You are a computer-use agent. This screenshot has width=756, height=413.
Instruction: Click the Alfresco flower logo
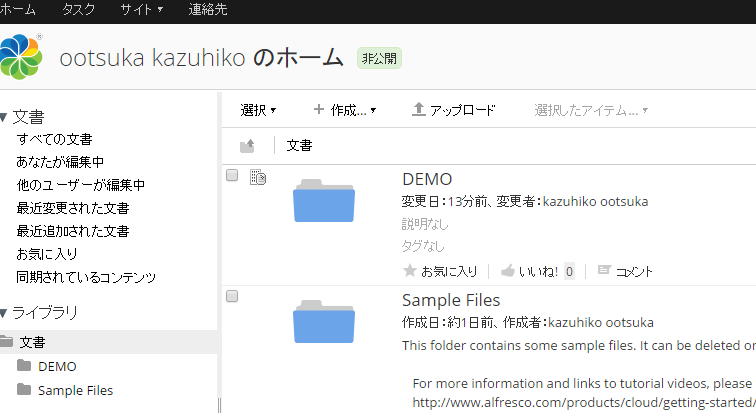click(x=21, y=56)
